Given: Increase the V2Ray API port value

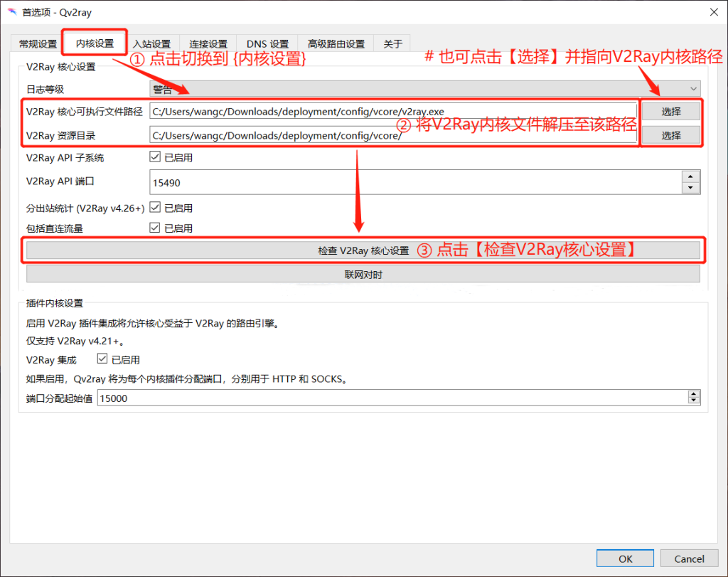Looking at the screenshot, I should (x=690, y=176).
